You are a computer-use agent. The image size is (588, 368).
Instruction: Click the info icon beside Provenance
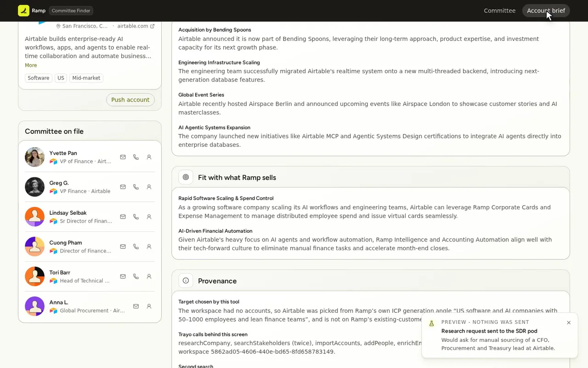pyautogui.click(x=186, y=281)
